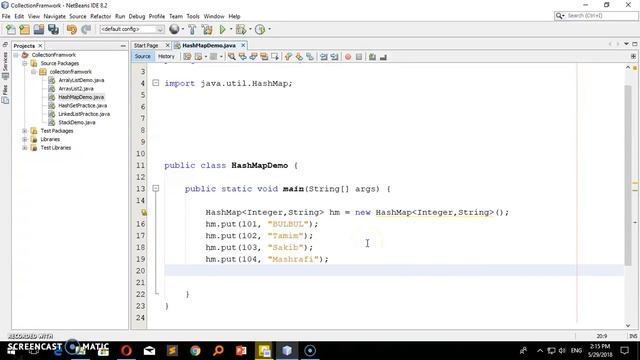640x360 pixels.
Task: Click the Redo toolbar icon
Action: click(x=86, y=29)
